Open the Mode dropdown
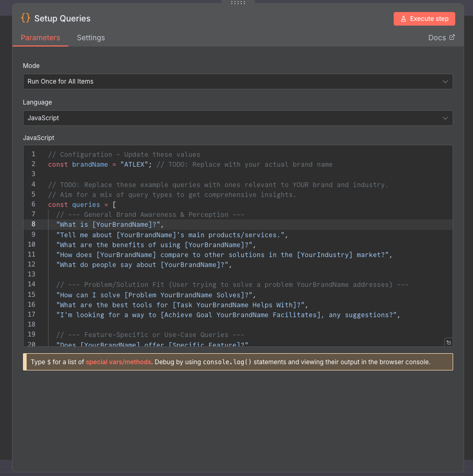473x476 pixels. pos(238,82)
